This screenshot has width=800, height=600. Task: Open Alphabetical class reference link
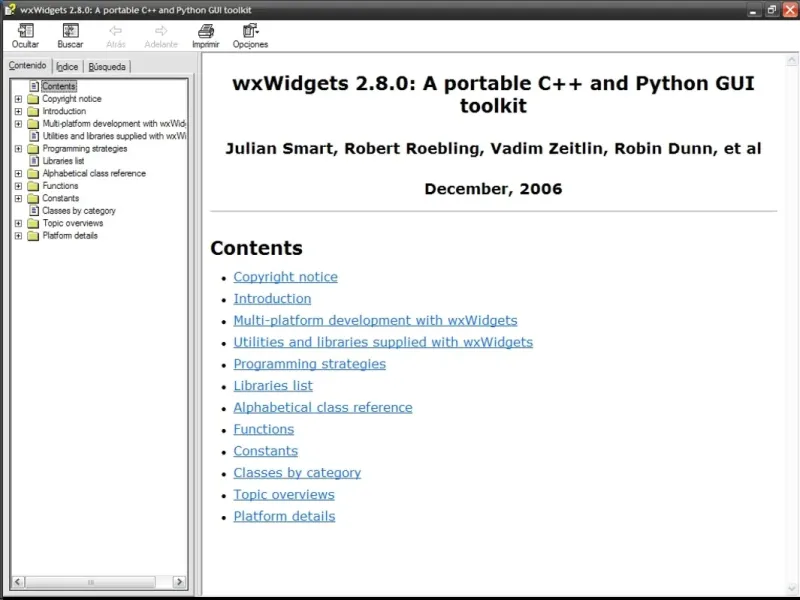(x=322, y=407)
